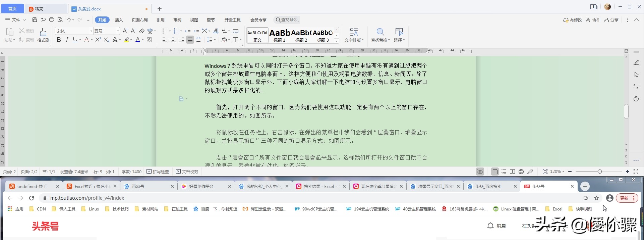644x240 pixels.
Task: Switch to the 页面布局 ribbon tab
Action: pyautogui.click(x=140, y=20)
